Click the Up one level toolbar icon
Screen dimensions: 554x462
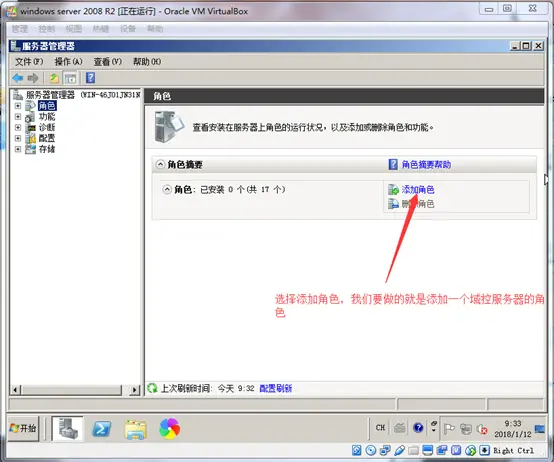point(54,78)
